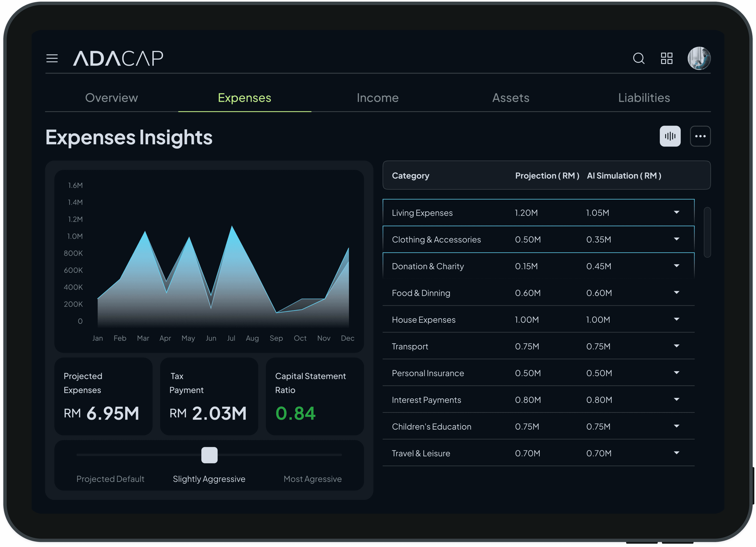Viewport: 756px width, 547px height.
Task: Switch to the Income tab
Action: pos(377,98)
